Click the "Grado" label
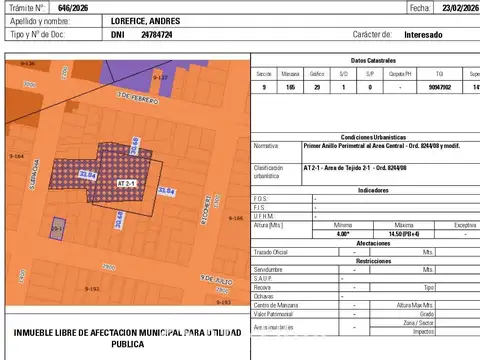This screenshot has width=480, height=360. [x=427, y=314]
